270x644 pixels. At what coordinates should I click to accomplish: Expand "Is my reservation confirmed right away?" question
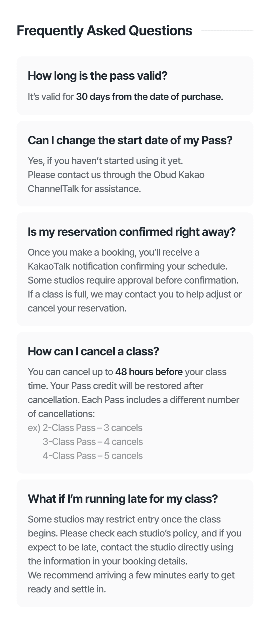click(x=131, y=232)
